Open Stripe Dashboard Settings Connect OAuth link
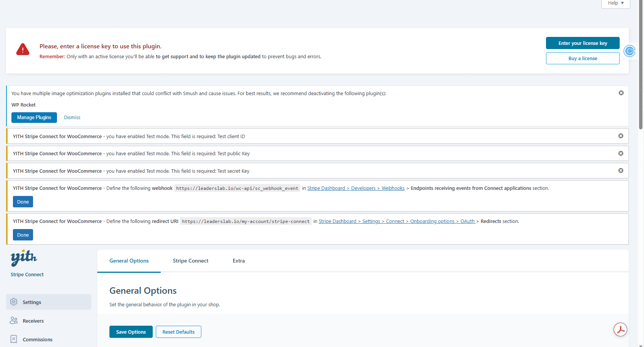Image resolution: width=644 pixels, height=347 pixels. [397, 221]
